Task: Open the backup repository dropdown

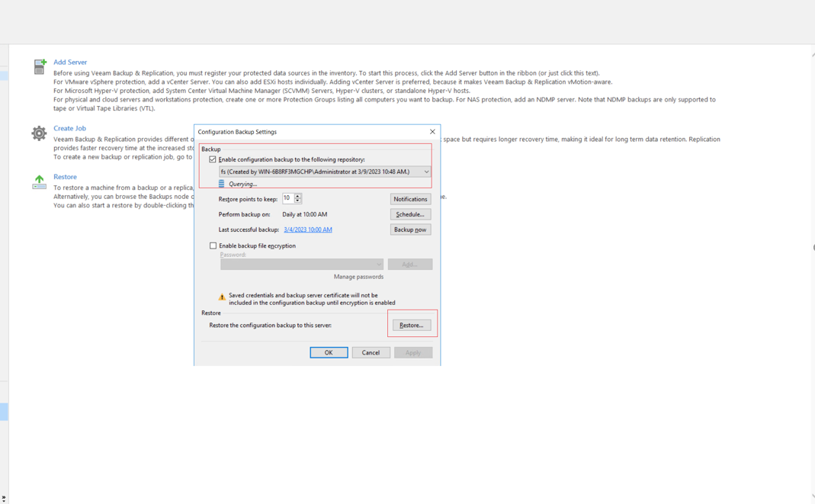Action: tap(426, 172)
